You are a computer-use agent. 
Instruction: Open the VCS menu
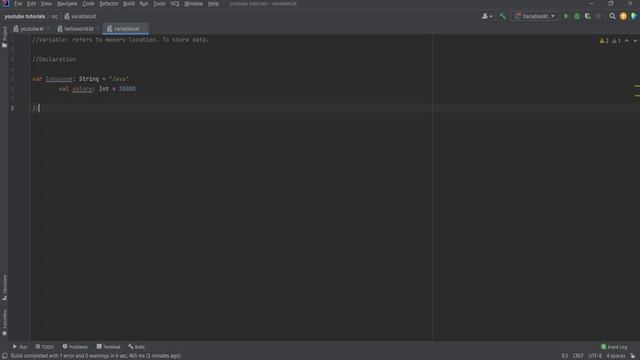175,4
